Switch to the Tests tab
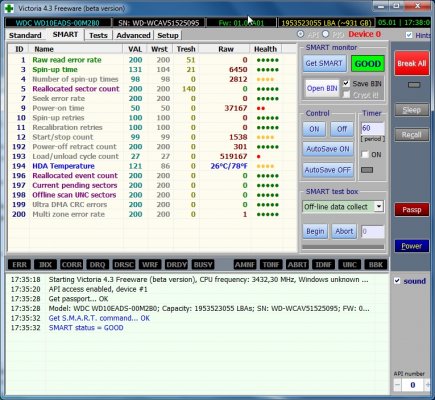The image size is (435, 400). point(98,35)
